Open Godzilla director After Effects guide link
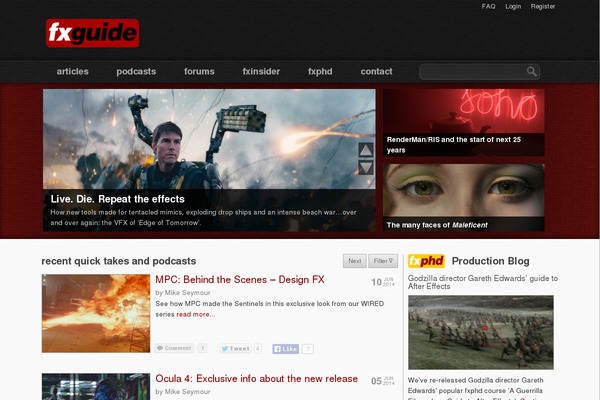600x400 pixels. coord(483,282)
